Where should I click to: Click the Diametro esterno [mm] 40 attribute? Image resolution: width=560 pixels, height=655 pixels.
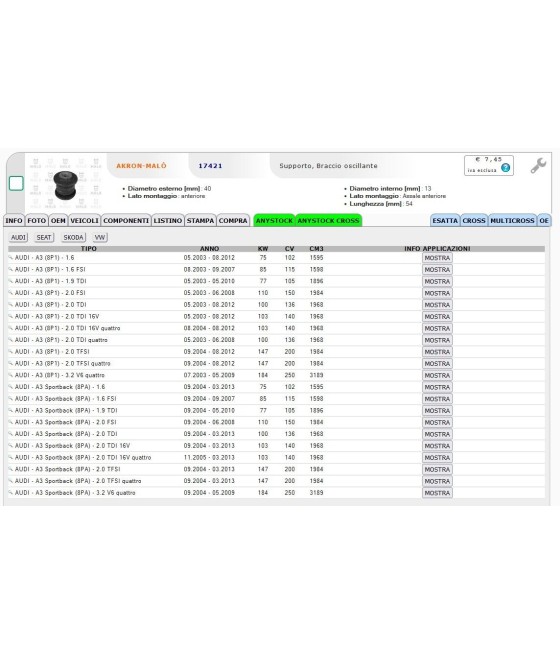click(169, 189)
